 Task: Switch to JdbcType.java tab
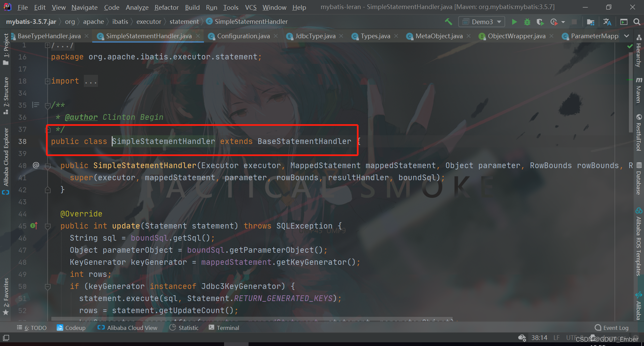point(315,36)
